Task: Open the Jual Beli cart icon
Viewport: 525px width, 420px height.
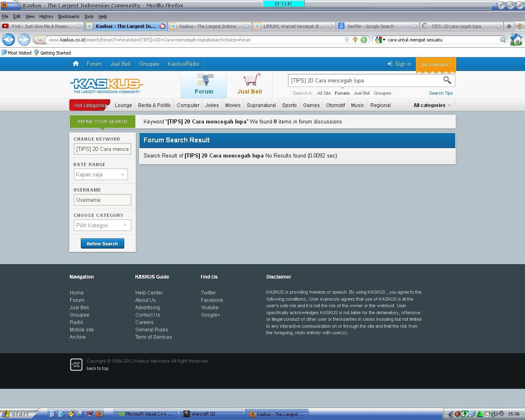Action: pyautogui.click(x=249, y=84)
